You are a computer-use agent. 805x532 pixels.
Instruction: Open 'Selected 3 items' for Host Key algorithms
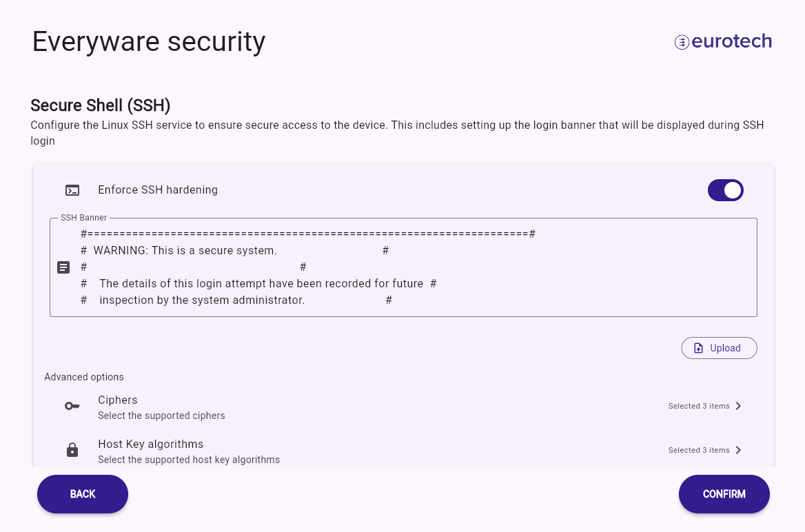699,451
